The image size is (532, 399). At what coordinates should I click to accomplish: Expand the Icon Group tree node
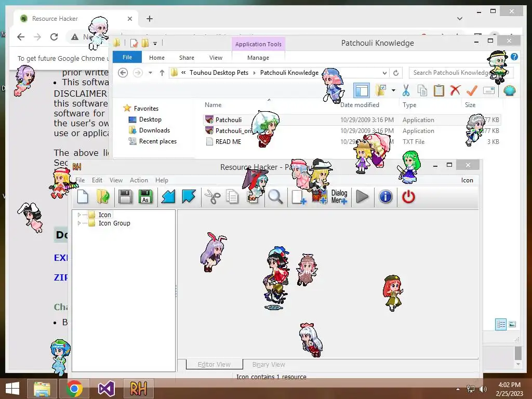click(x=79, y=223)
